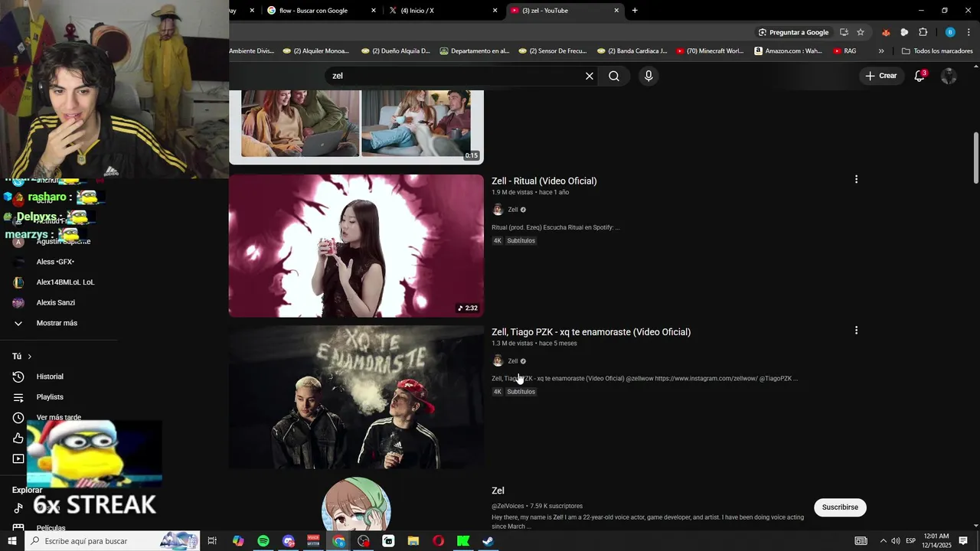980x551 pixels.
Task: Open the Todos los marcadores folder
Action: [937, 51]
